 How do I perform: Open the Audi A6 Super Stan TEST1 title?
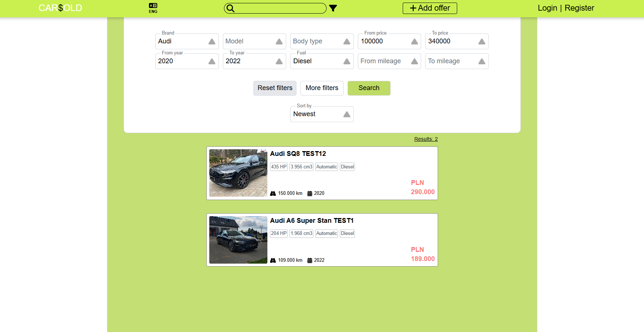[312, 221]
